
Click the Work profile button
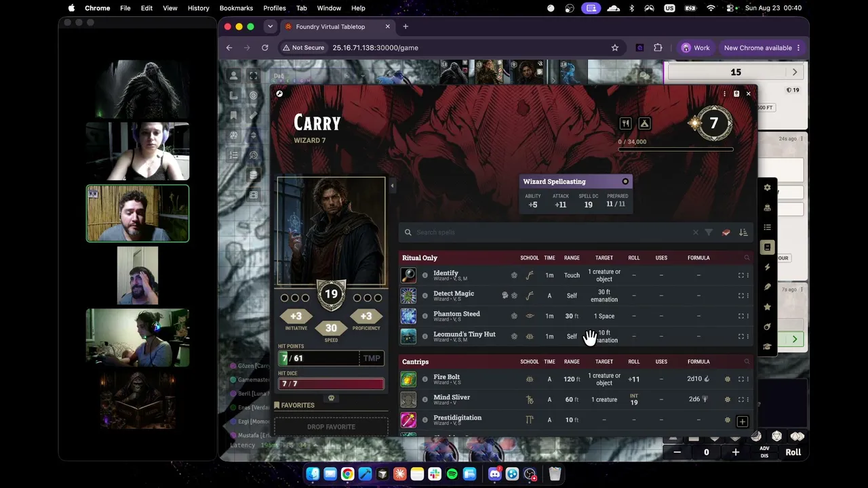click(696, 47)
